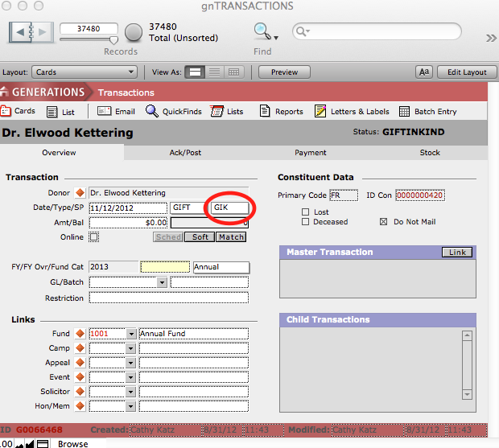The height and width of the screenshot is (448, 499).
Task: Click the List icon in navigation bar
Action: click(x=52, y=112)
